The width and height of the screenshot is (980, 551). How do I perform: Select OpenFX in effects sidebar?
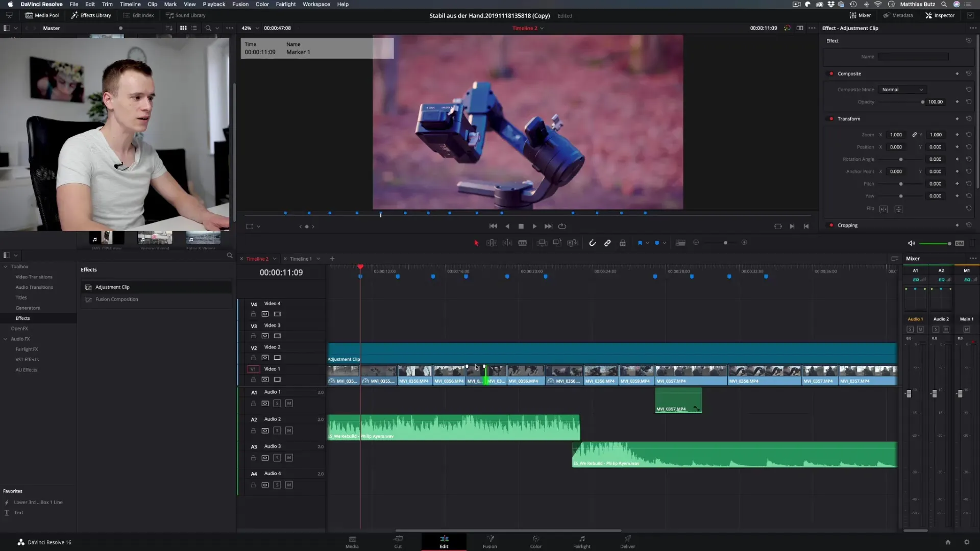click(x=19, y=329)
